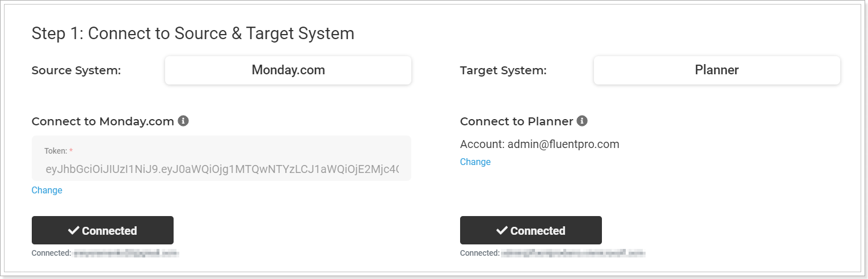The width and height of the screenshot is (868, 279).
Task: Click the checkmark on Monday.com Connected button
Action: pyautogui.click(x=73, y=230)
